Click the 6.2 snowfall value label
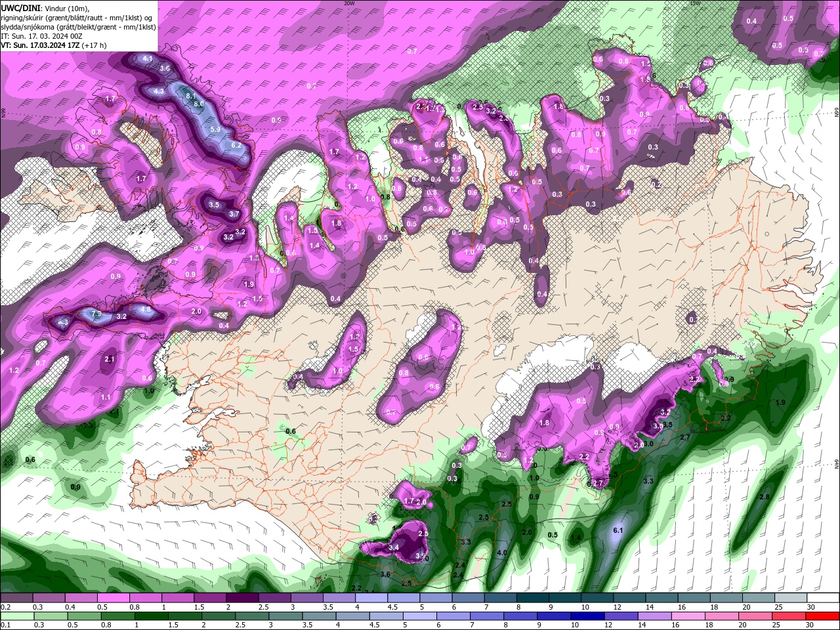The image size is (840, 630). (236, 145)
